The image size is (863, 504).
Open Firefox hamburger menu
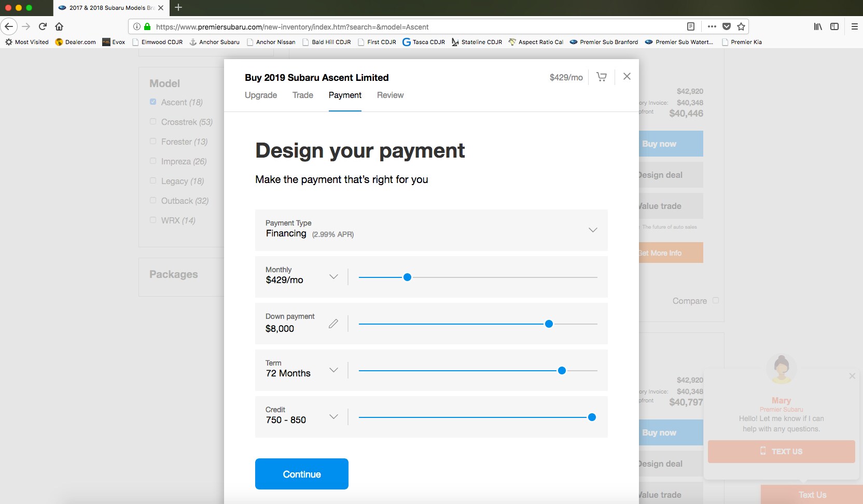[854, 26]
